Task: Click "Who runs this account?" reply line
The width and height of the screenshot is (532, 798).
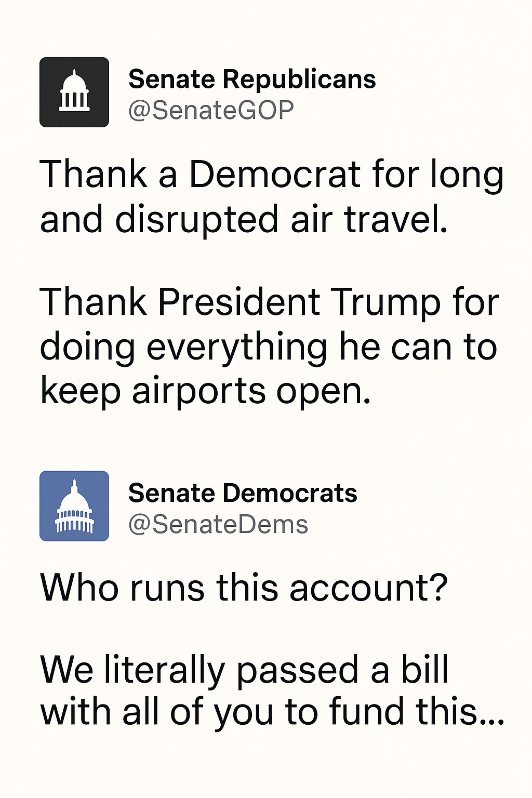Action: pyautogui.click(x=244, y=589)
